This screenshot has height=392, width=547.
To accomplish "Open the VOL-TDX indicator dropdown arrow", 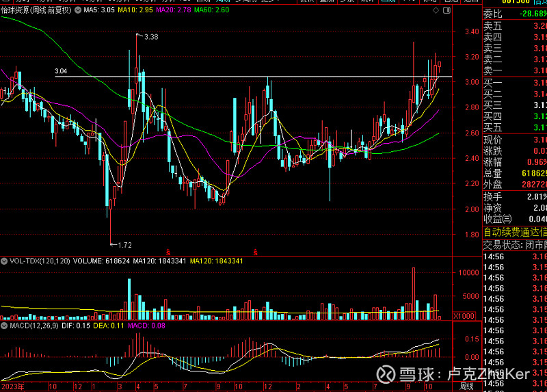I will tap(4, 261).
